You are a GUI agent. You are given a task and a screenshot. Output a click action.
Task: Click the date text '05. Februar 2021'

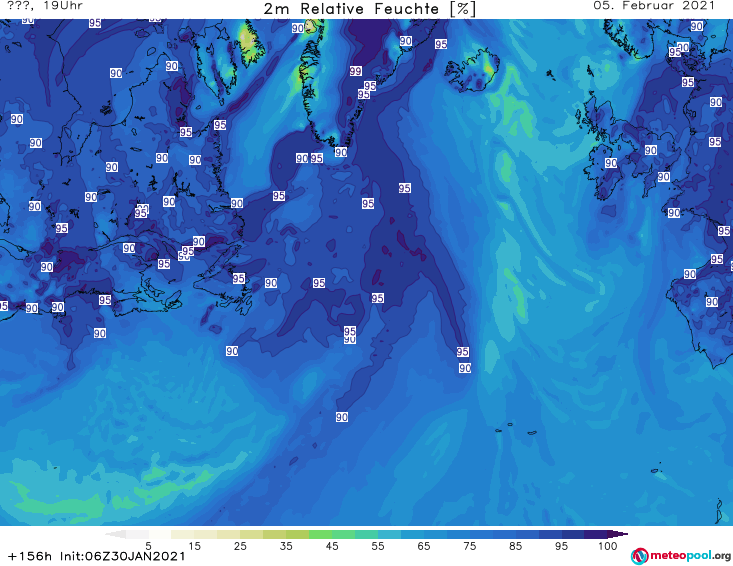tap(654, 6)
